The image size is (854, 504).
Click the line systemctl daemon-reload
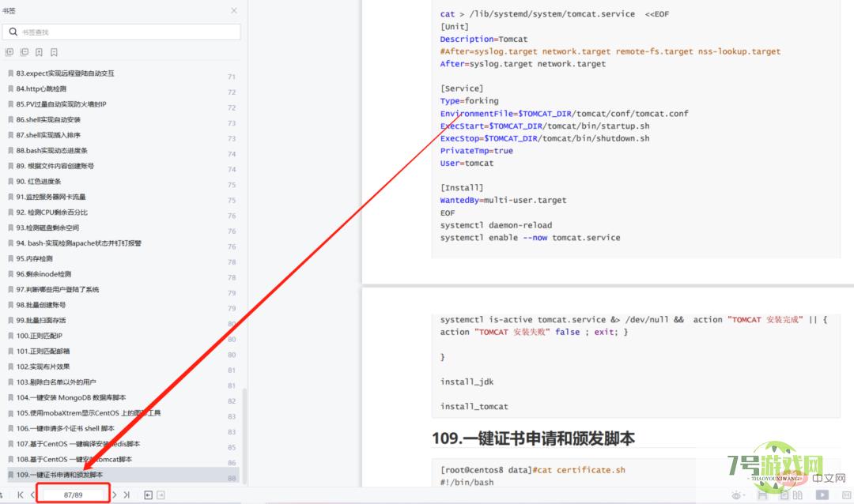[496, 225]
